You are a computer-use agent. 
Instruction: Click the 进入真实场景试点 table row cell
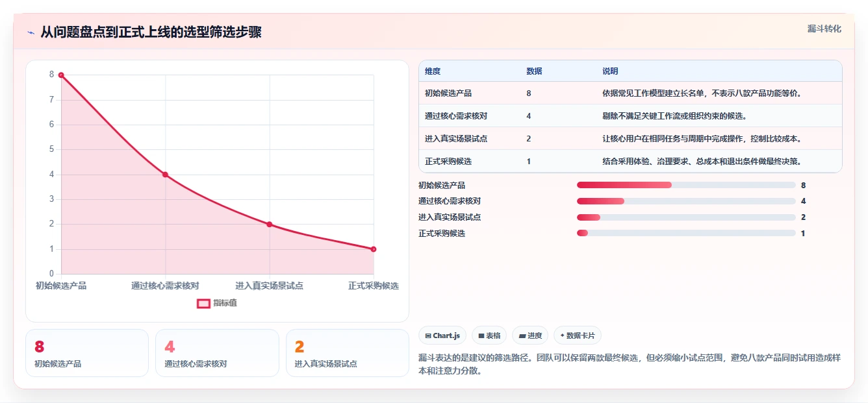tap(456, 139)
